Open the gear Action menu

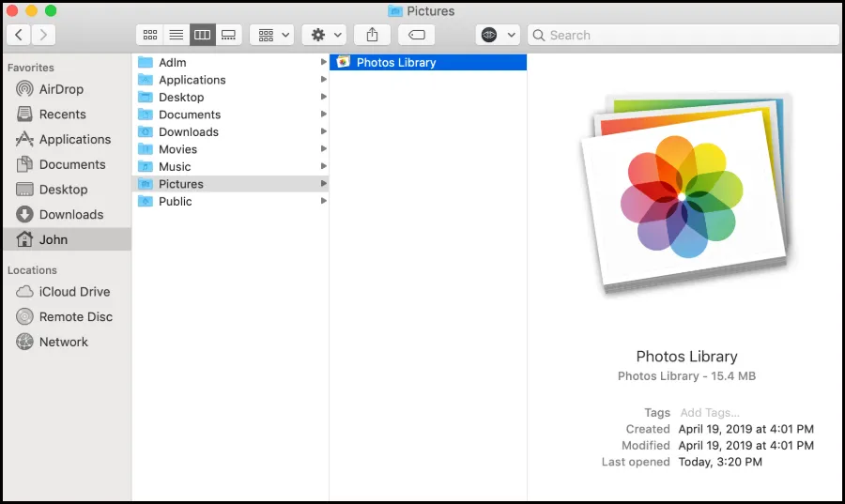pyautogui.click(x=324, y=35)
